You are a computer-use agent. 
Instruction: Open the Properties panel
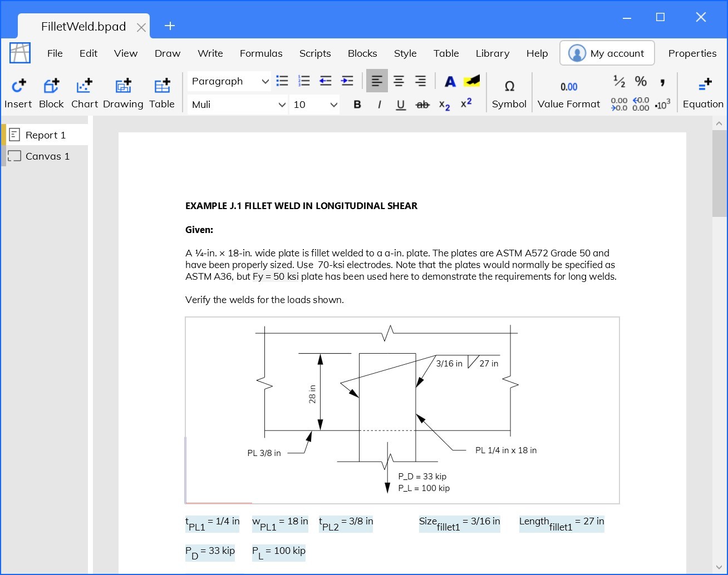tap(692, 53)
